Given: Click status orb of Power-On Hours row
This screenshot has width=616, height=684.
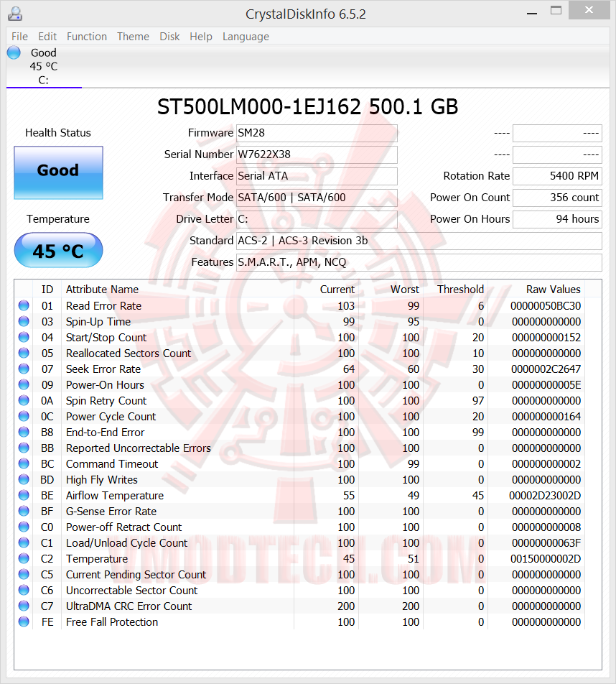Looking at the screenshot, I should [24, 385].
